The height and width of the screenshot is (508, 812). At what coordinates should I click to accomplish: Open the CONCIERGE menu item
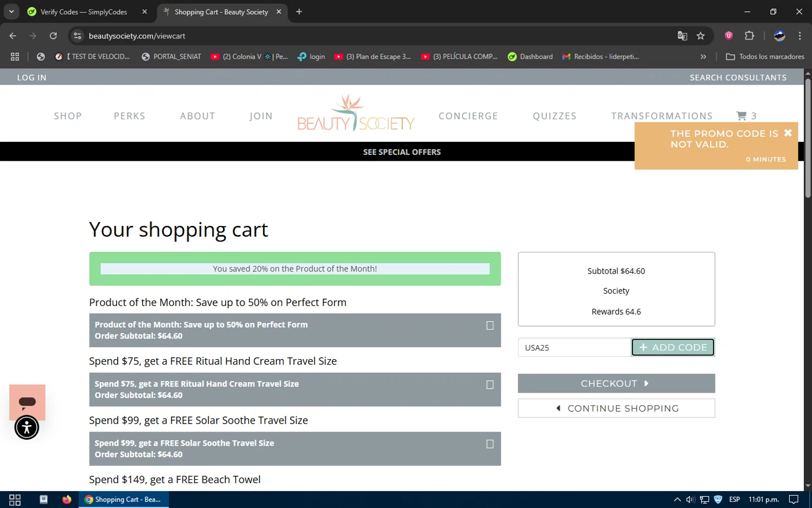pos(468,116)
